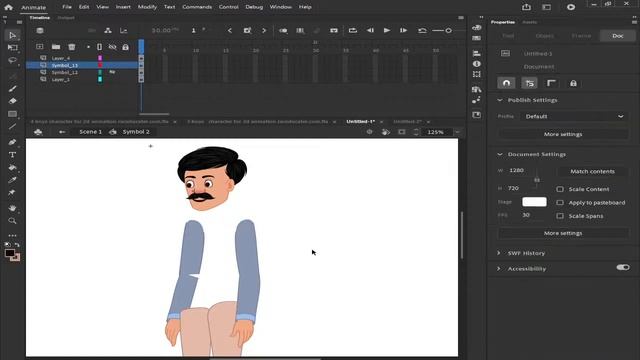Open the Timeline panel options menu
This screenshot has width=640, height=360.
point(461,18)
